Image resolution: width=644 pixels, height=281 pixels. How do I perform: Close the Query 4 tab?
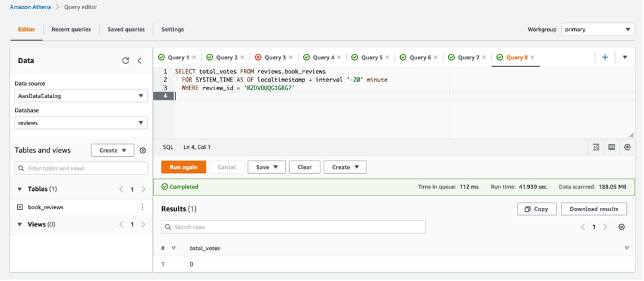[x=339, y=57]
